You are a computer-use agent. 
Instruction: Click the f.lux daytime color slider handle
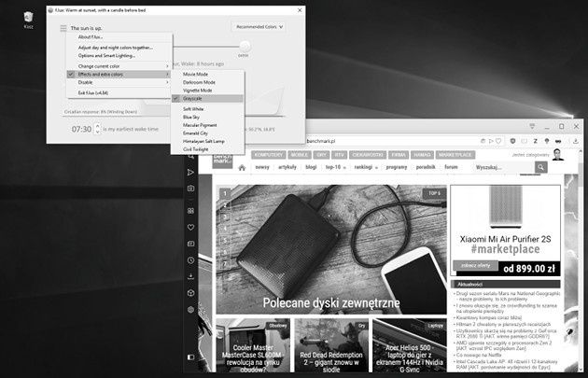pos(245,47)
